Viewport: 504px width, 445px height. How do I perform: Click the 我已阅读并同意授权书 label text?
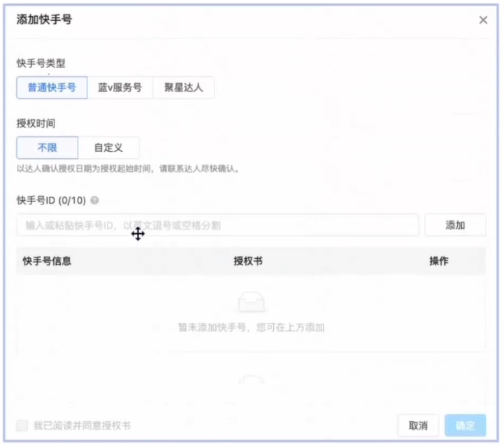[x=82, y=425]
